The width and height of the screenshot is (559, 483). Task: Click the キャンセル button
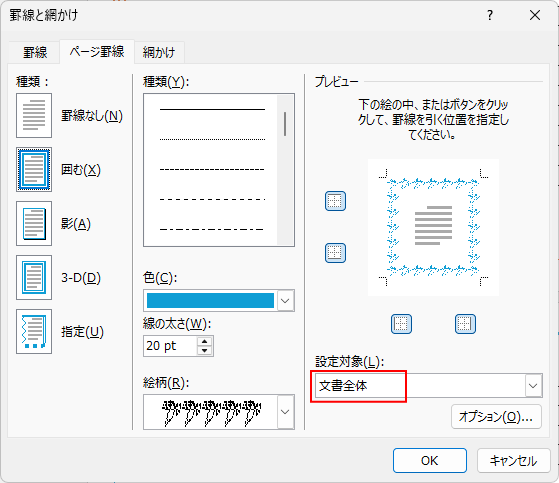click(514, 461)
